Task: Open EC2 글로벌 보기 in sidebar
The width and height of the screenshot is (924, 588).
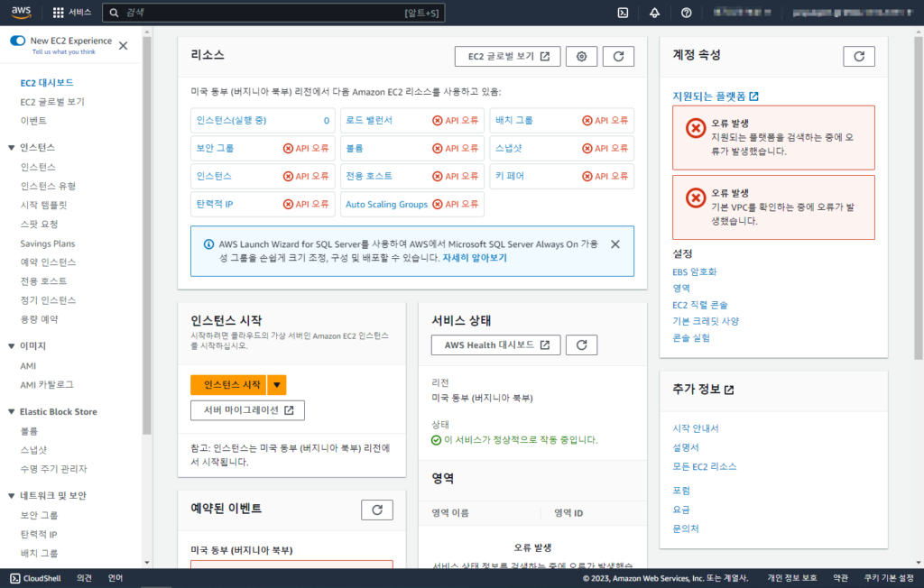Action: pyautogui.click(x=52, y=102)
